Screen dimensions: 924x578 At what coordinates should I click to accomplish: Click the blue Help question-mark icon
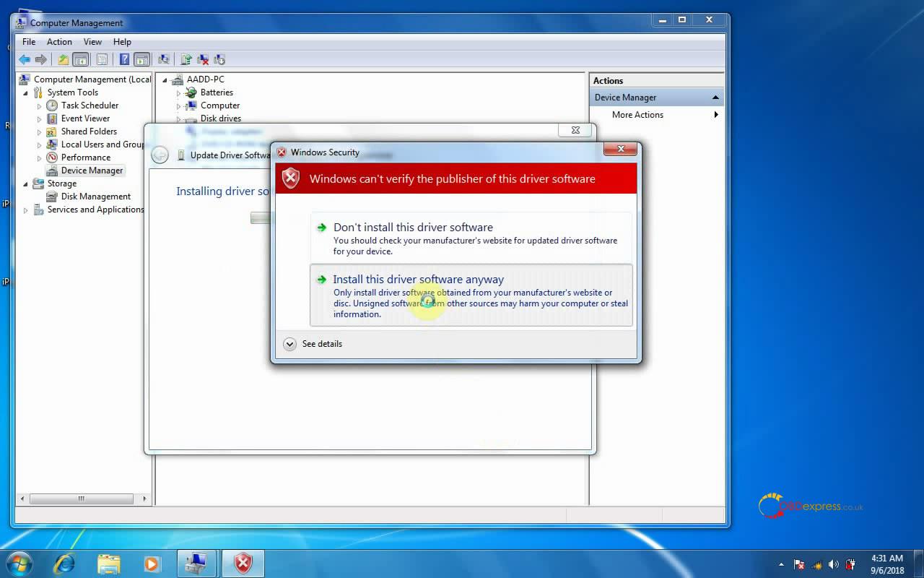[x=125, y=60]
